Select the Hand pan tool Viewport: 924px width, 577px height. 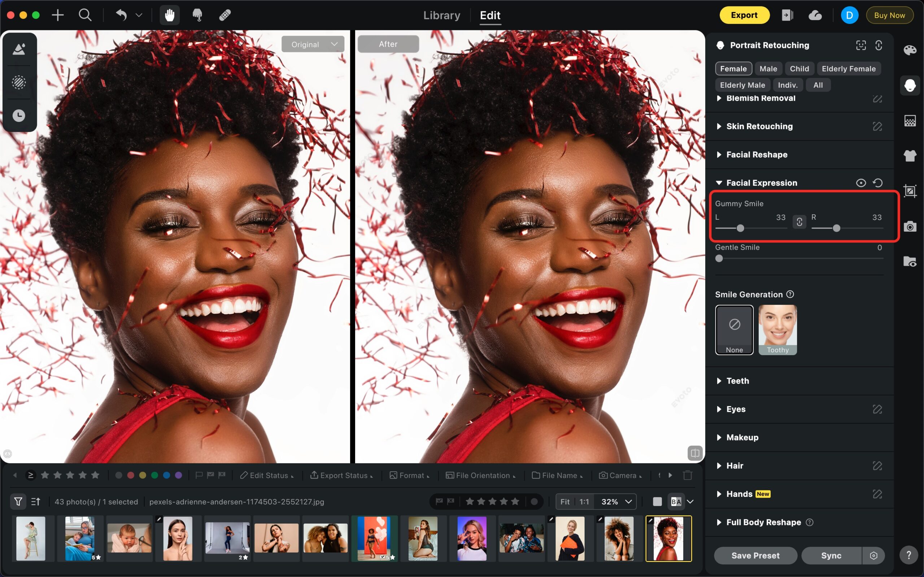(x=169, y=15)
